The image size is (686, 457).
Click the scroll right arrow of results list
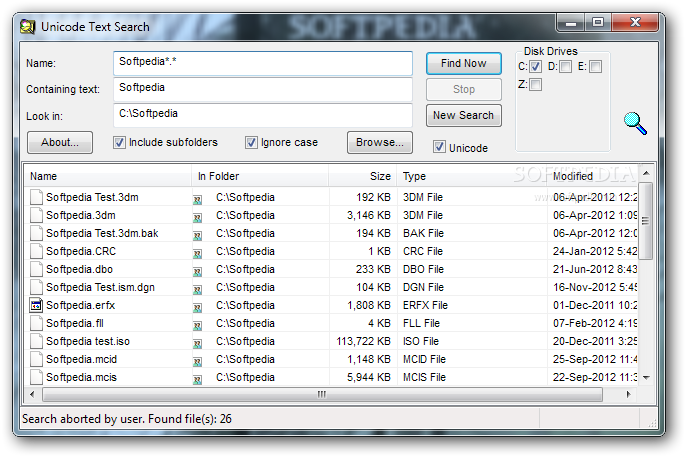(629, 394)
